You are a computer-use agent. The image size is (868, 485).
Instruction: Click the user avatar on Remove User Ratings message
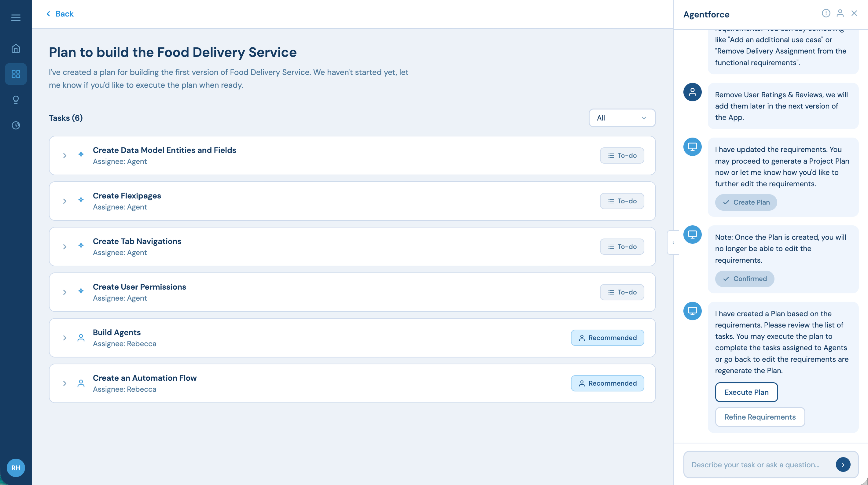click(693, 92)
